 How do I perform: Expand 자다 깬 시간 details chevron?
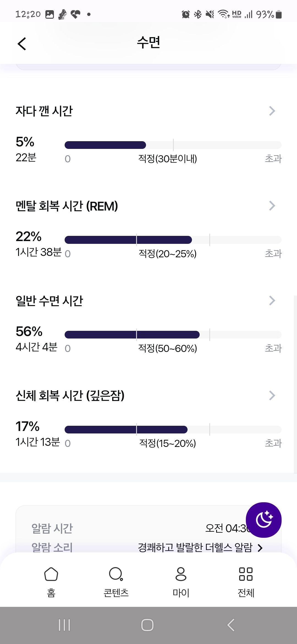tap(272, 111)
